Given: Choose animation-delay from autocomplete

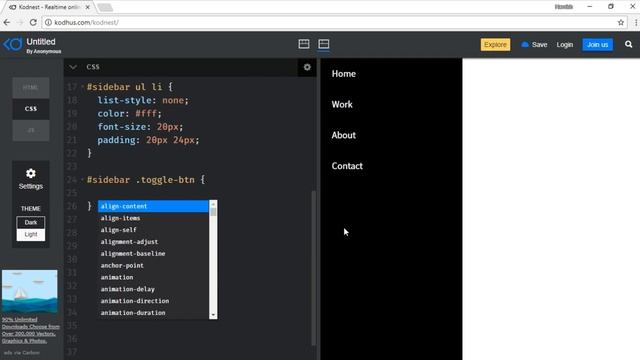Looking at the screenshot, I should tap(153, 289).
